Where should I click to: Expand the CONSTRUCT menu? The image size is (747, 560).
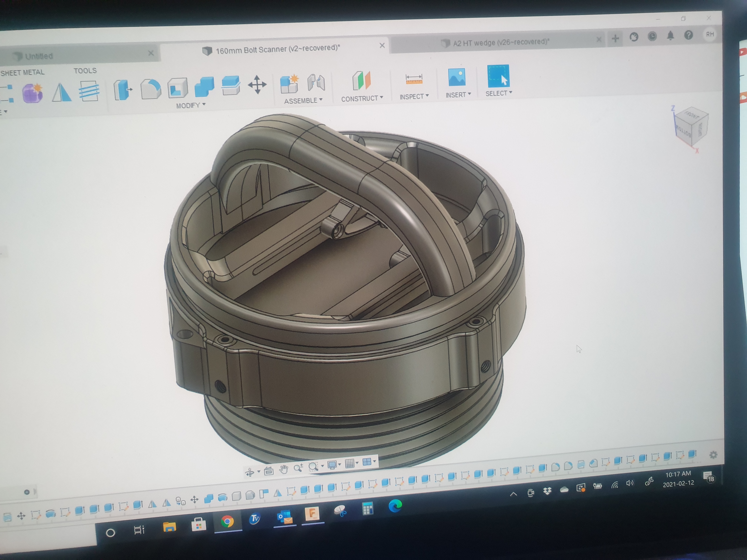coord(362,99)
